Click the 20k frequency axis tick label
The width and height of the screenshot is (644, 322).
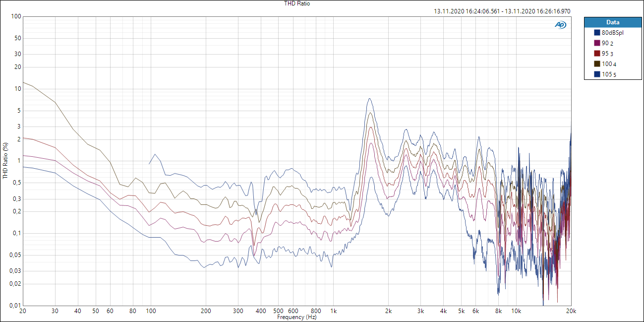572,311
